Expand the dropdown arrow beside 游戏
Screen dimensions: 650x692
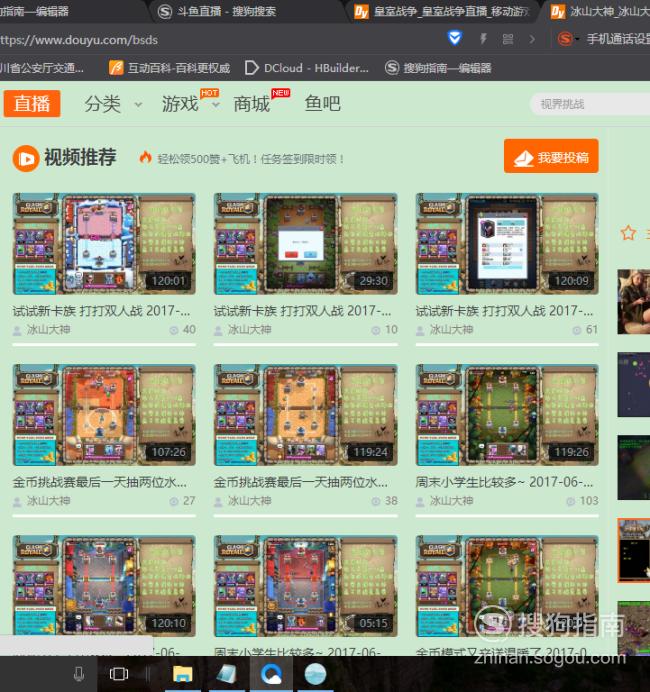click(x=216, y=105)
